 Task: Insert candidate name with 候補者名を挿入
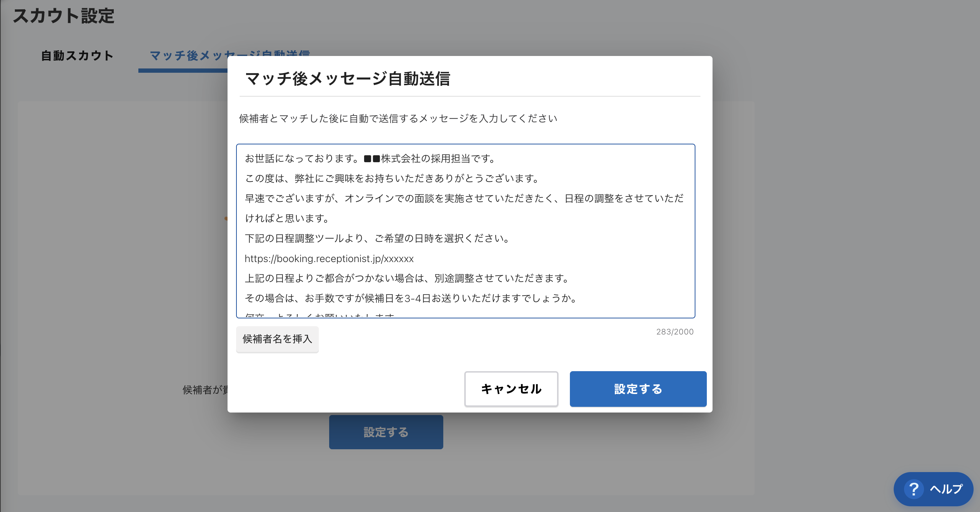coord(277,339)
